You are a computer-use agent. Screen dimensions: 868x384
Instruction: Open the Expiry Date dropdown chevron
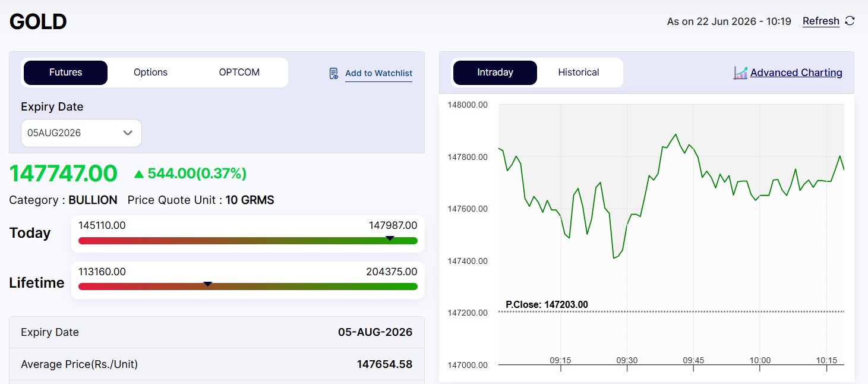(x=128, y=133)
